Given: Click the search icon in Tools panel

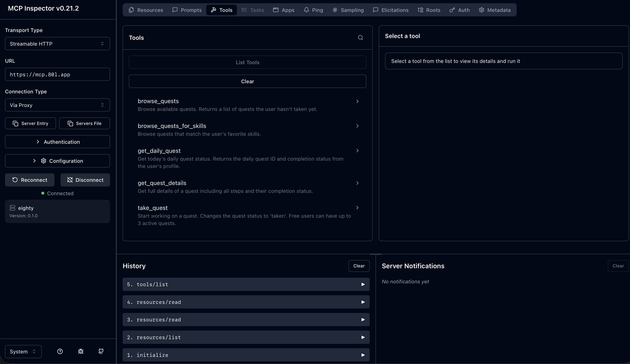Looking at the screenshot, I should pyautogui.click(x=360, y=37).
